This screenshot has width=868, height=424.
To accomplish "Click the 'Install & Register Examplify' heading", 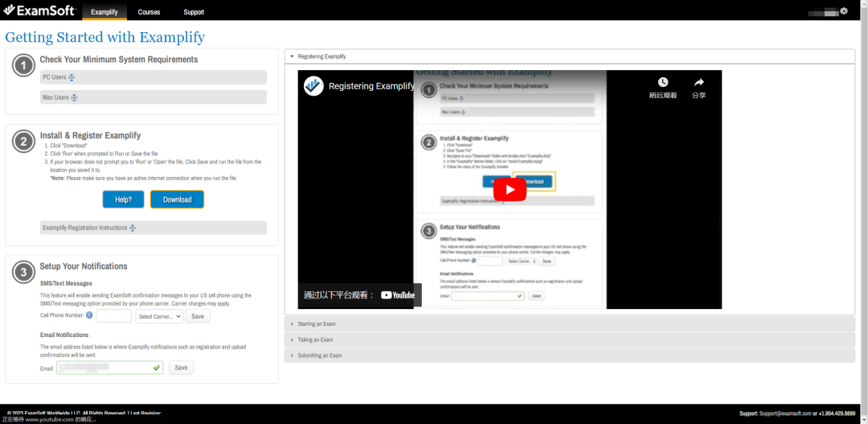I will 90,135.
